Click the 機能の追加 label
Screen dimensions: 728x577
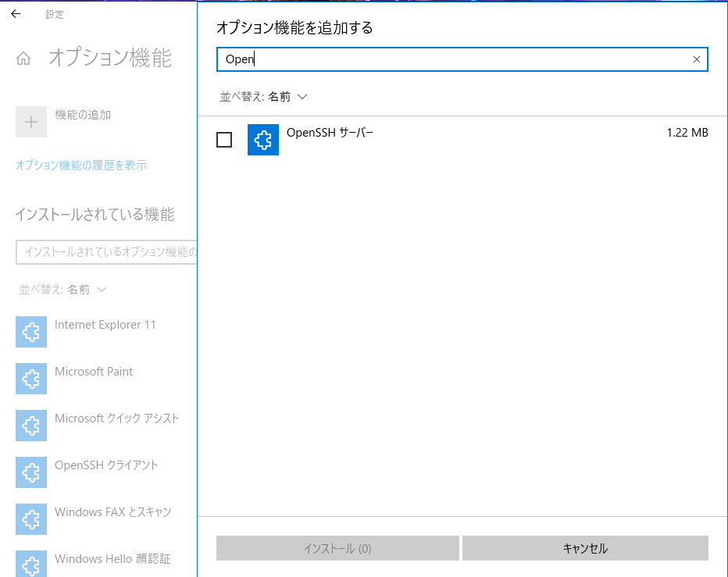(x=83, y=115)
